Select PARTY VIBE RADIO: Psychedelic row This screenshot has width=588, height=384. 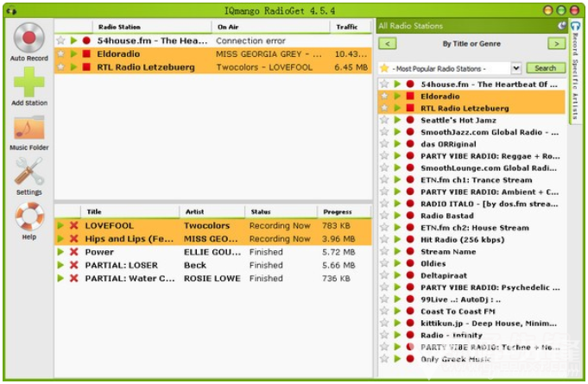point(471,287)
